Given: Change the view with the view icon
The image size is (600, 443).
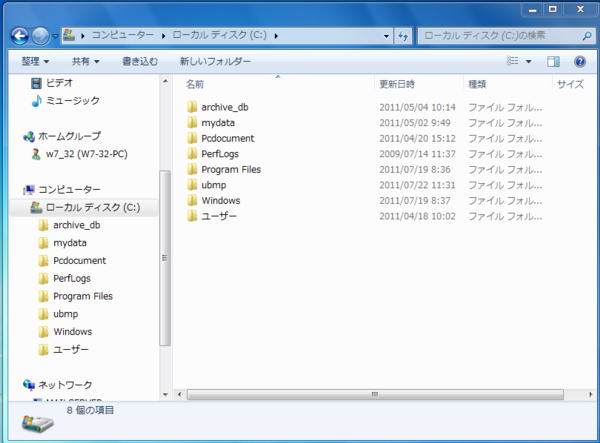Looking at the screenshot, I should 513,61.
